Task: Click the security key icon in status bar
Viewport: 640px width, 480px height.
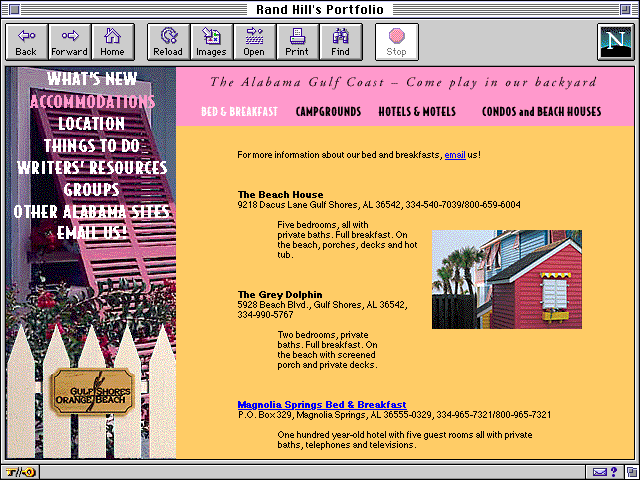Action: tap(20, 473)
